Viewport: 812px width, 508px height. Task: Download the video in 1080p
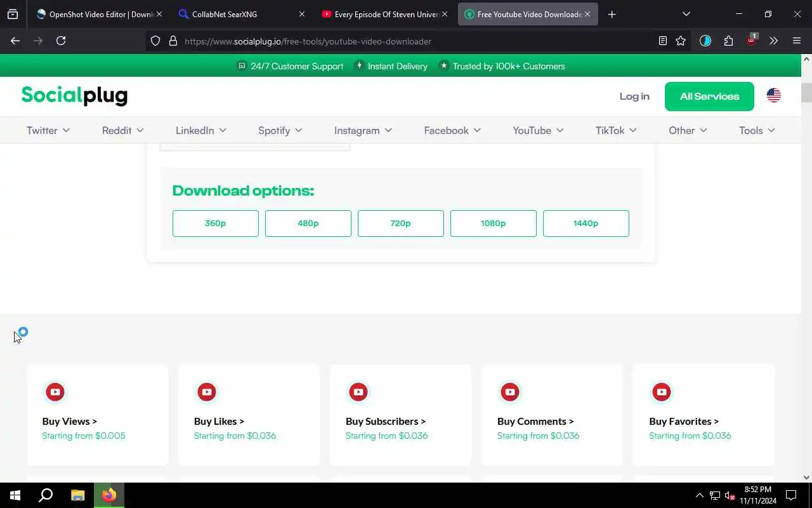[494, 224]
